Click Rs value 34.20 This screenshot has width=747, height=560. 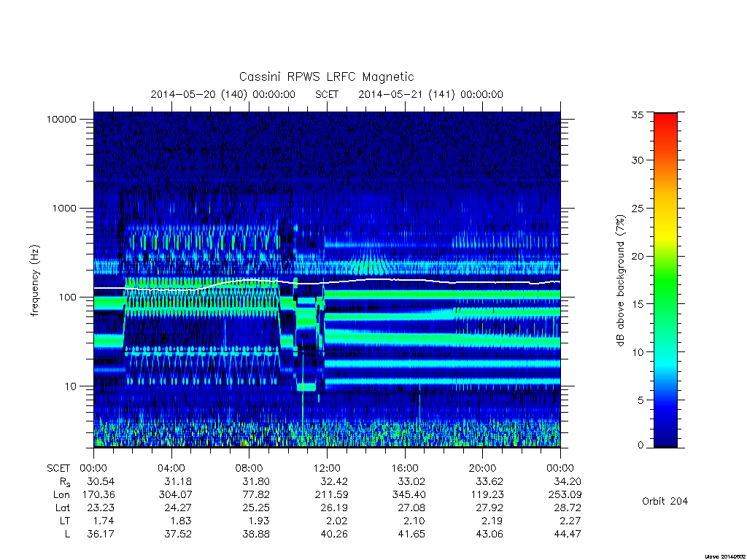click(568, 481)
